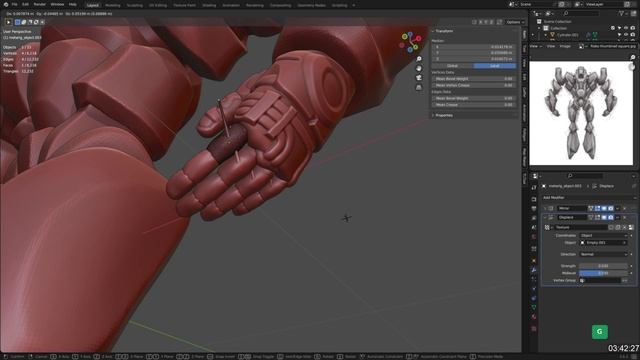The image size is (640, 360).
Task: Open the Render menu
Action: 40,4
